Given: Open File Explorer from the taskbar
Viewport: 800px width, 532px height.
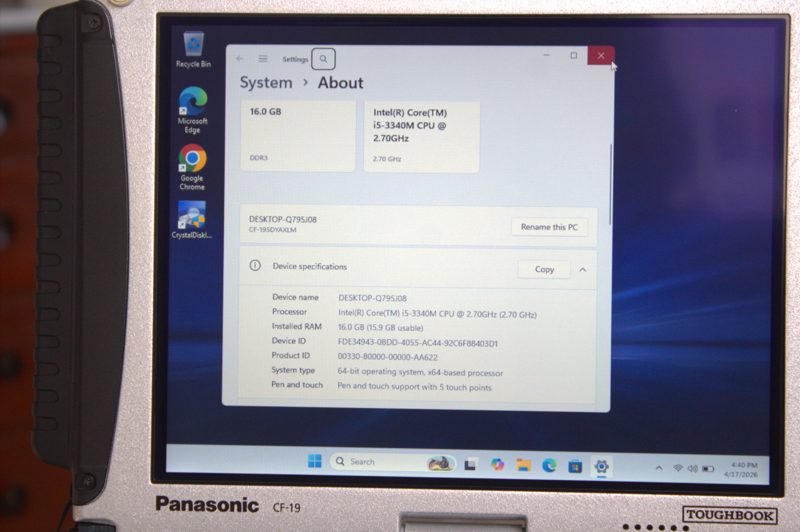Looking at the screenshot, I should pos(523,465).
